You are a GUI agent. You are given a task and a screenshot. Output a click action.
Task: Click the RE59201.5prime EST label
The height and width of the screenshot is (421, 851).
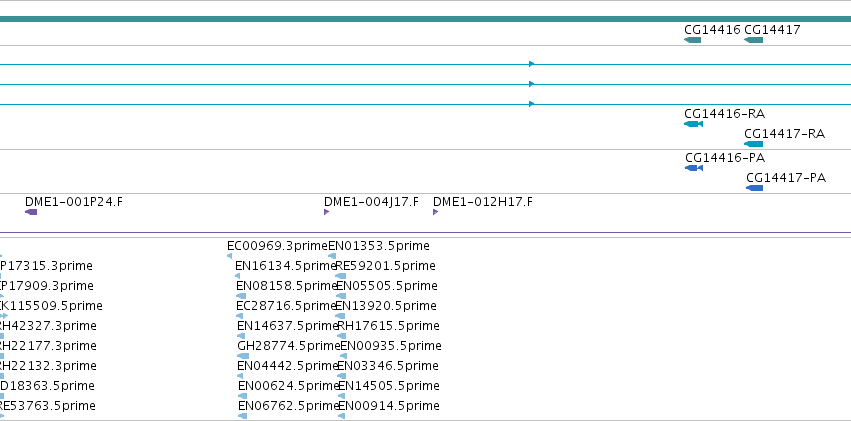[x=385, y=266]
